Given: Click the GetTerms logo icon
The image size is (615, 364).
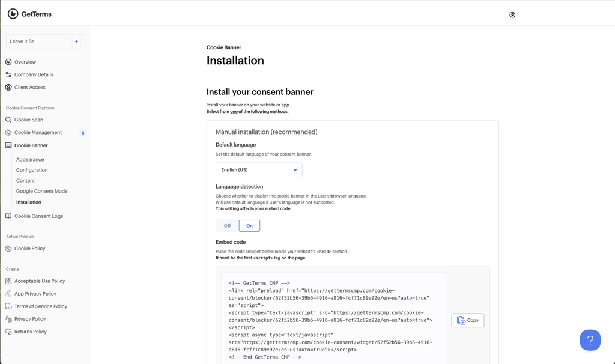Looking at the screenshot, I should click(13, 14).
